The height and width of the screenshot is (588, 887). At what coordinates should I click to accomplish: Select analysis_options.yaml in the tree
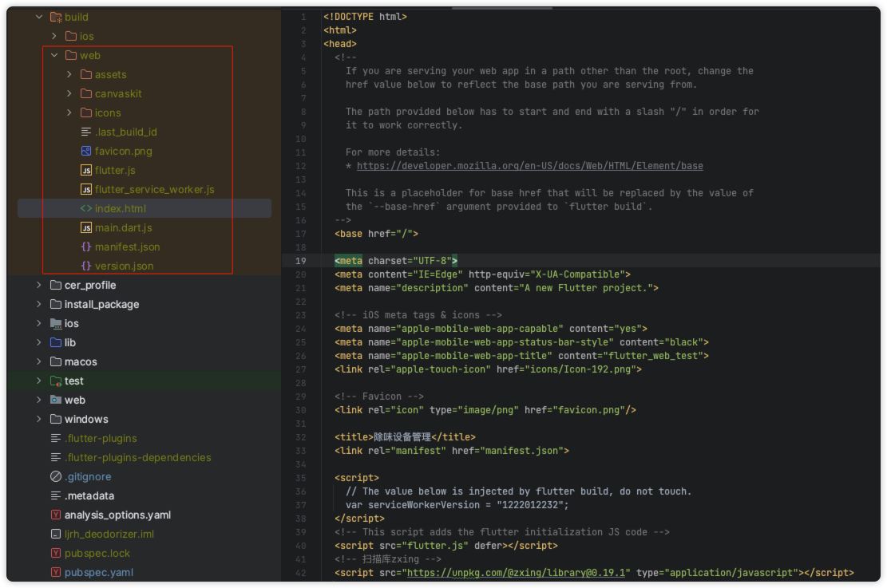pyautogui.click(x=117, y=515)
